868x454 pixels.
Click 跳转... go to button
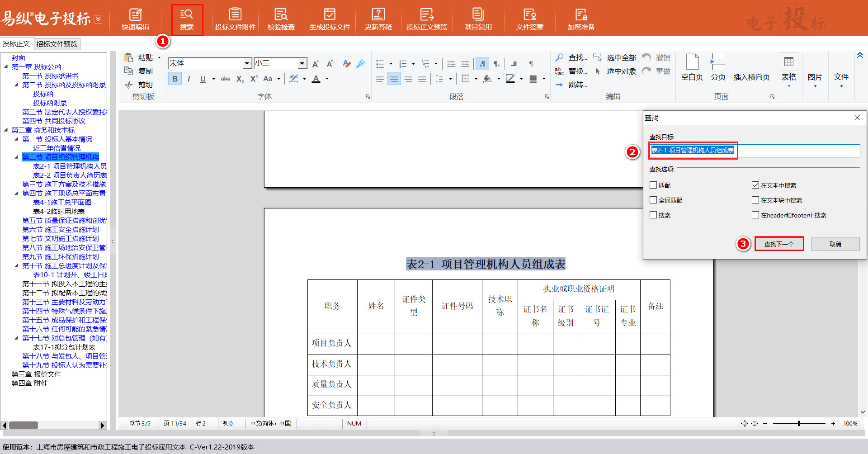click(x=571, y=85)
